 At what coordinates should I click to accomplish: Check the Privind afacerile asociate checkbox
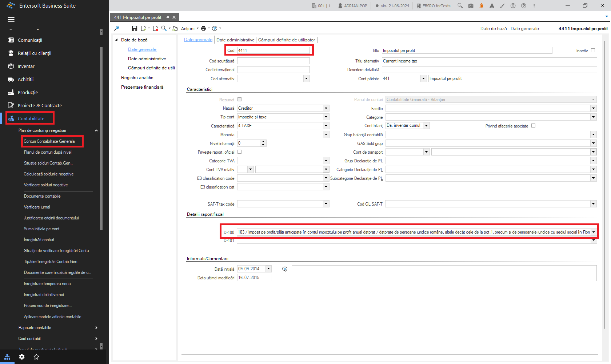533,126
